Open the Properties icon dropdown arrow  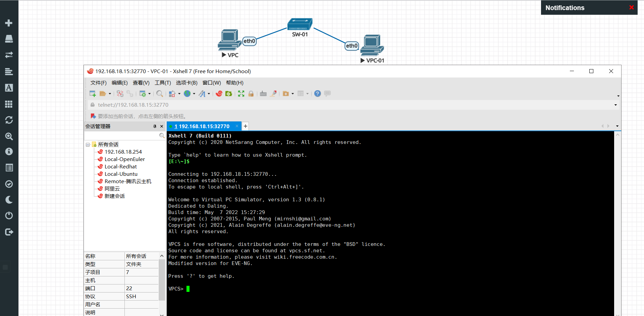[x=150, y=94]
